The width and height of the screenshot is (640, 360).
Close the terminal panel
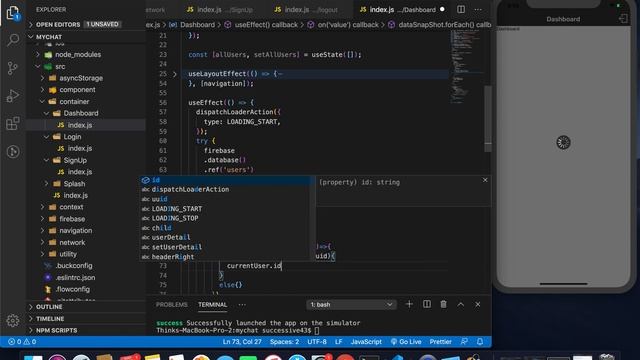click(x=478, y=304)
